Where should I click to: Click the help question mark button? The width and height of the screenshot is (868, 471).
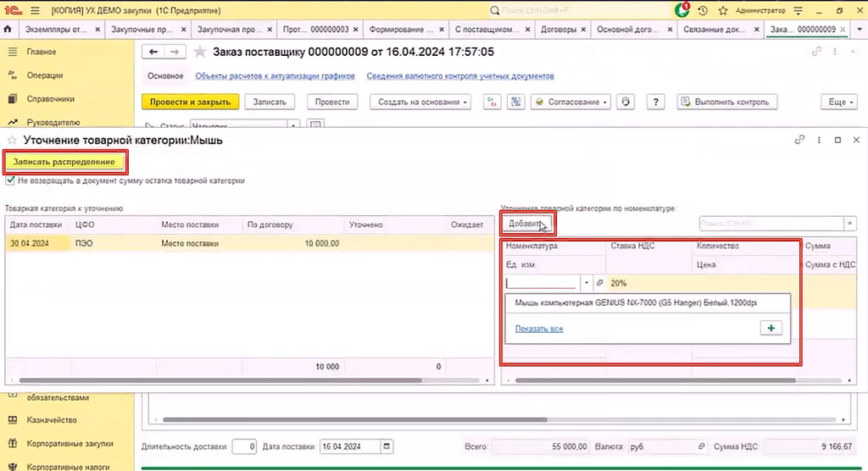click(654, 102)
